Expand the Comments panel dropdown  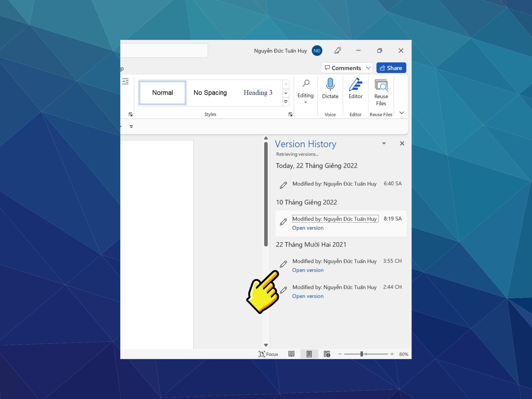coord(367,68)
